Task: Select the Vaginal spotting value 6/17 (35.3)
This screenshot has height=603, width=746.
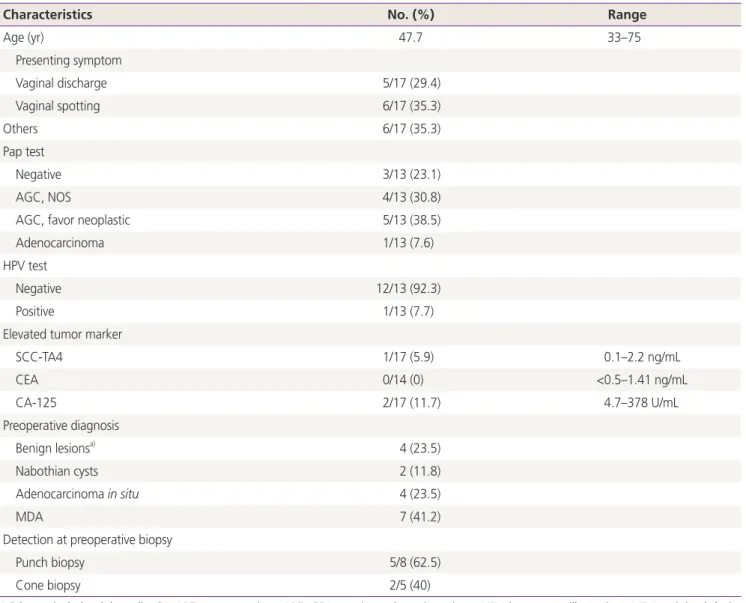Action: (412, 106)
